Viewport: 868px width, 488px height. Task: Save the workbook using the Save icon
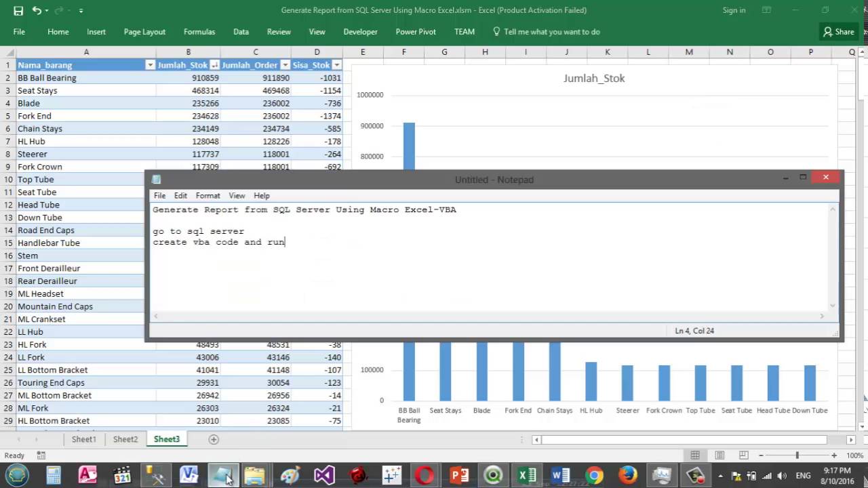tap(18, 10)
